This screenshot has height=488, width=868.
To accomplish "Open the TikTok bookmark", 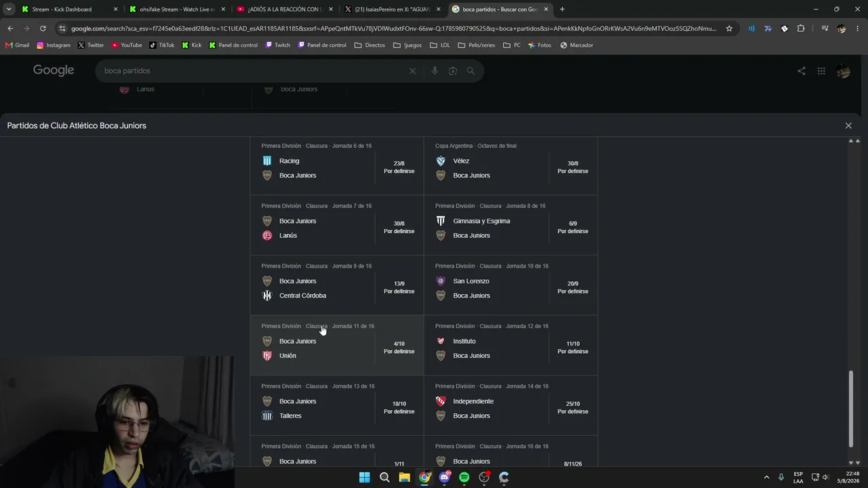I will (162, 45).
